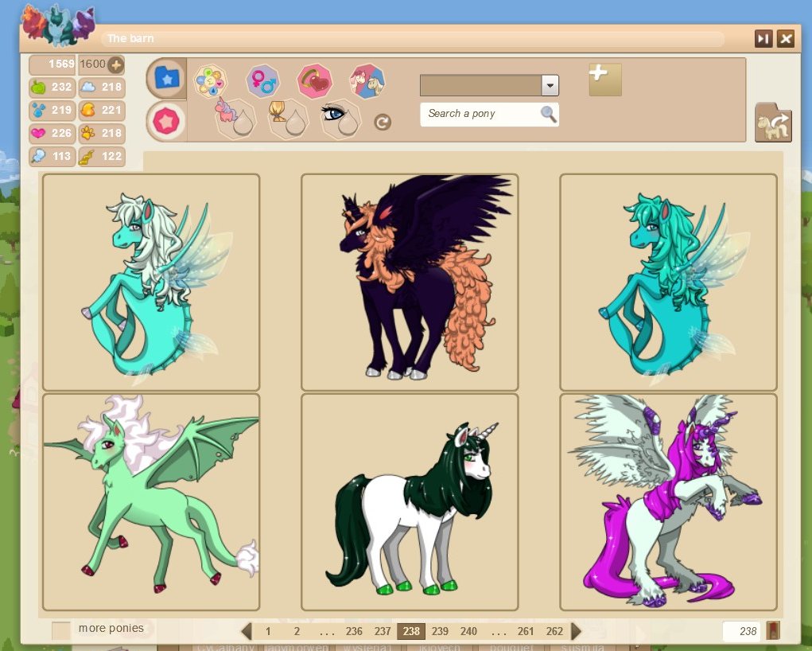
Task: Click the two ponies filter icon
Action: click(367, 80)
